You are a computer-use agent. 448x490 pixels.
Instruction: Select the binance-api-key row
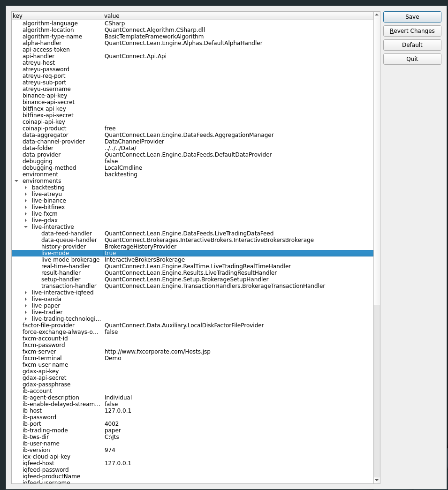(x=192, y=96)
